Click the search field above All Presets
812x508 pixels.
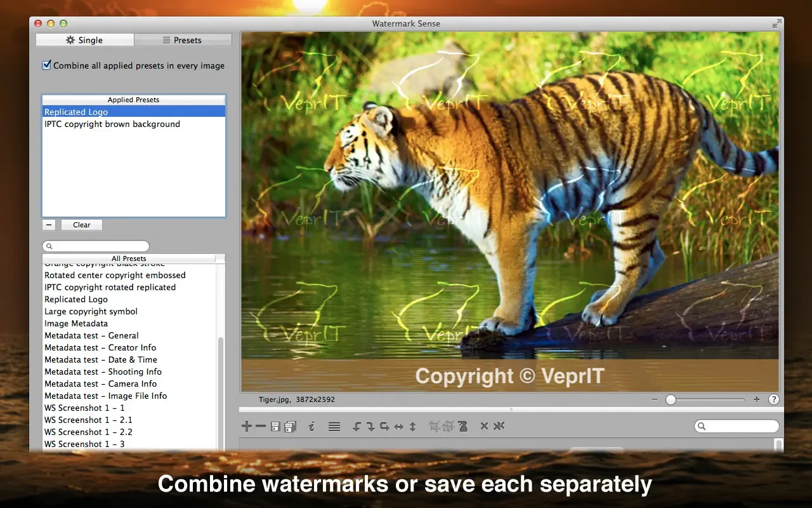point(96,246)
